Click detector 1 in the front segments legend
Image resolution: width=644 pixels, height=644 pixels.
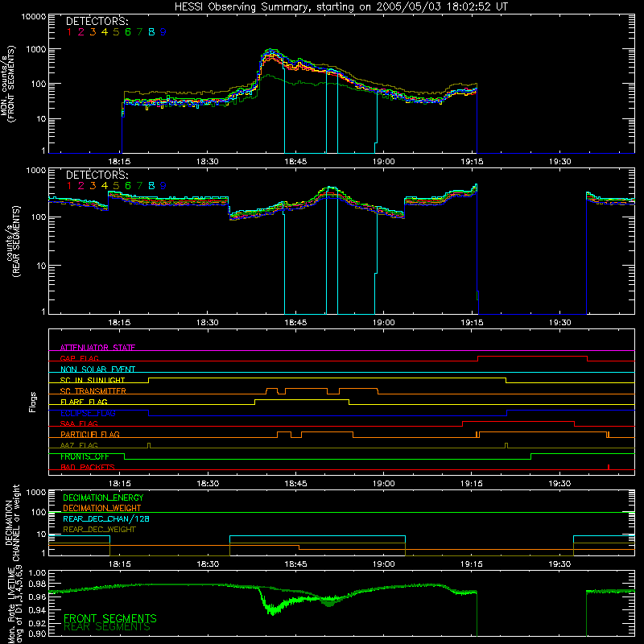point(69,32)
